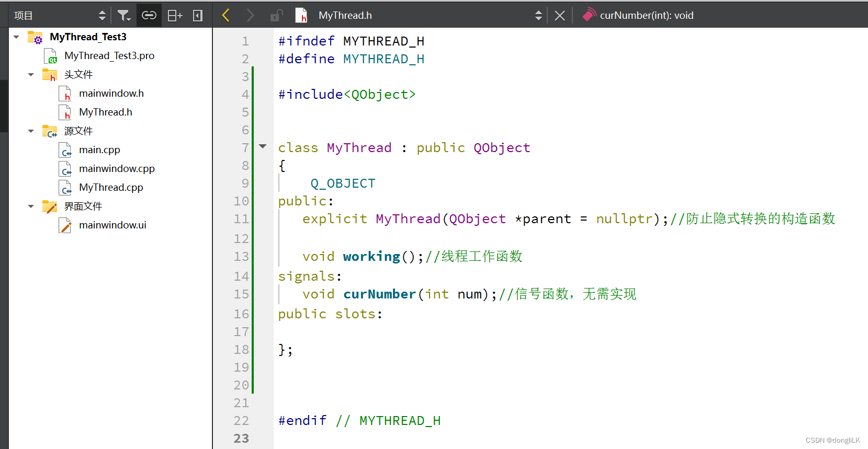
Task: Select the 头文件 folder label
Action: pos(78,75)
